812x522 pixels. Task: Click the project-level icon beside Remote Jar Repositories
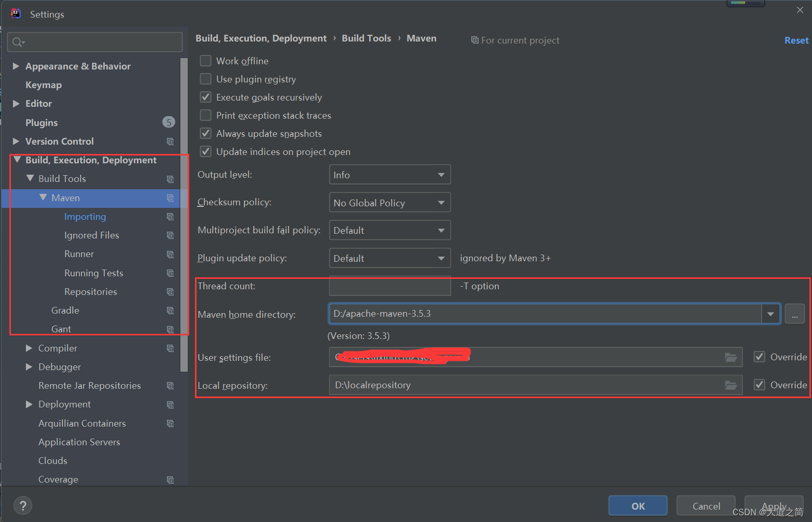(170, 386)
